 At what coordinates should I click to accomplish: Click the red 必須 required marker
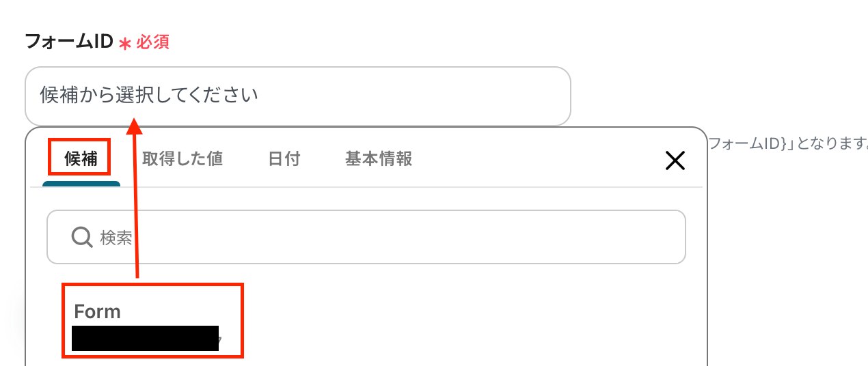pos(152,43)
